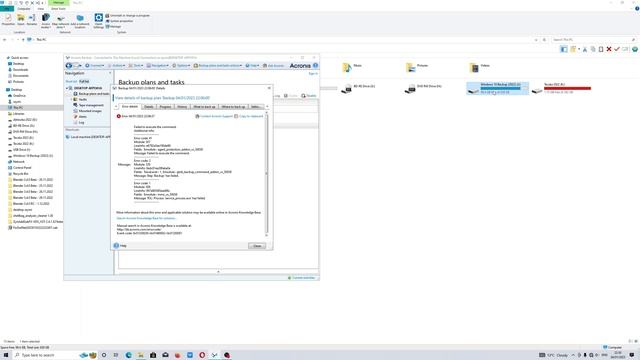Select the Windows 10 Backup drive tile
The image size is (640, 360).
498,88
